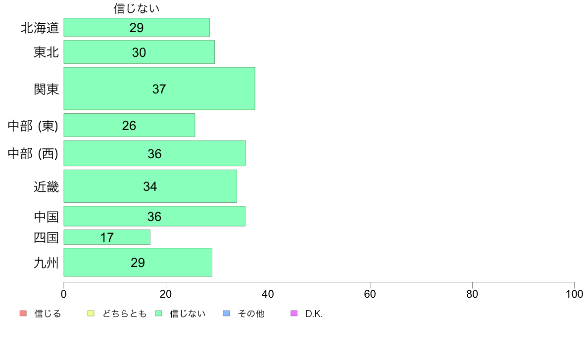Click the 関東 region label

pos(46,89)
